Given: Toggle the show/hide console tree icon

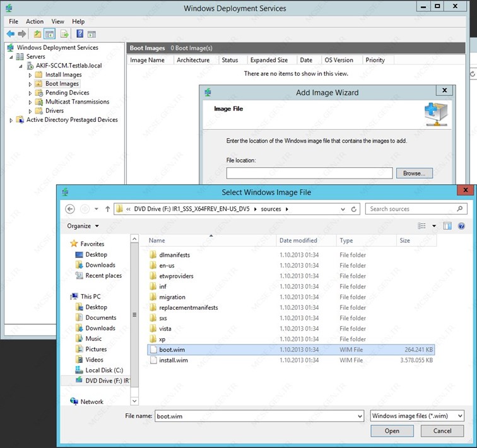Looking at the screenshot, I should click(x=50, y=34).
